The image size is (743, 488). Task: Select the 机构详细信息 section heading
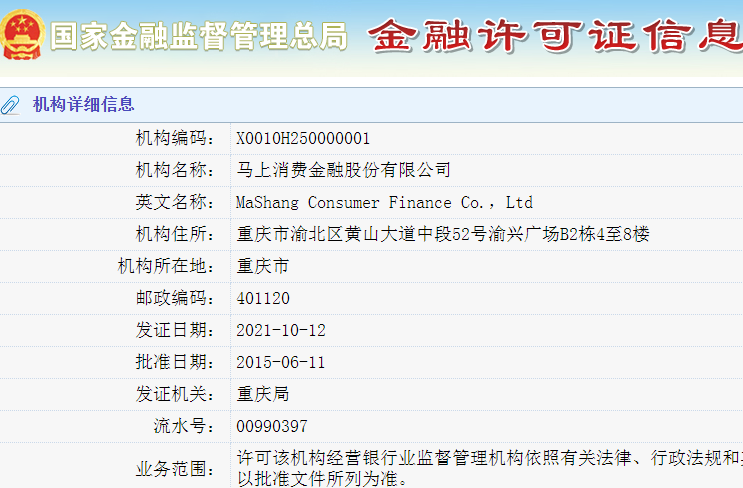pos(83,104)
